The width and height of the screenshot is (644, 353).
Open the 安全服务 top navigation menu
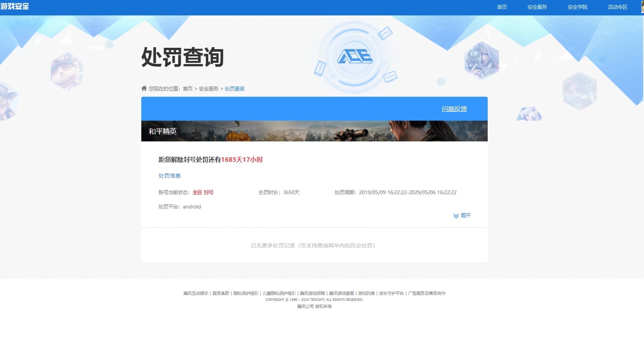pyautogui.click(x=537, y=7)
